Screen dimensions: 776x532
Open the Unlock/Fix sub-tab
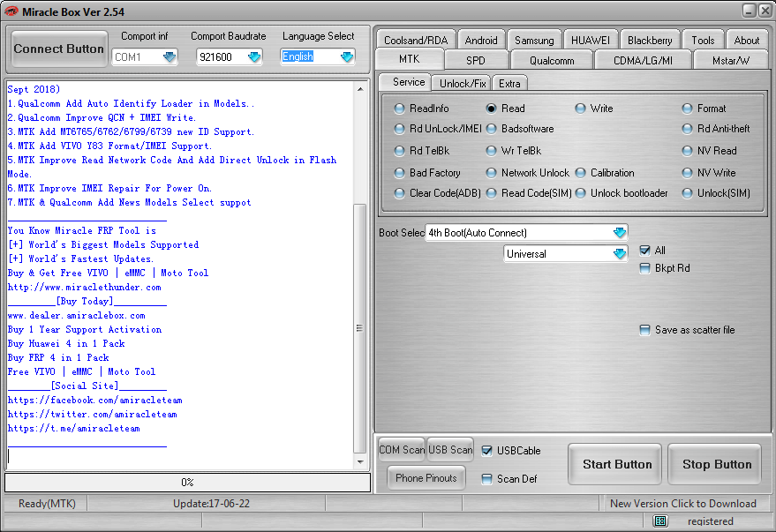pyautogui.click(x=463, y=83)
